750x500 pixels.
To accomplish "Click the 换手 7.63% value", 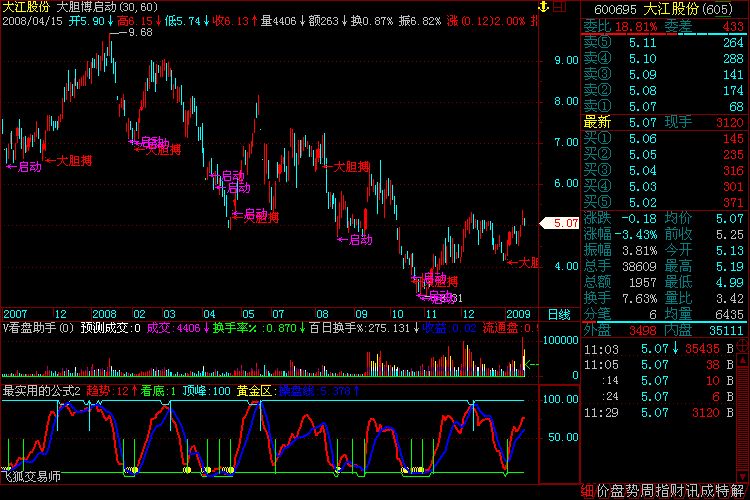I will (x=640, y=299).
